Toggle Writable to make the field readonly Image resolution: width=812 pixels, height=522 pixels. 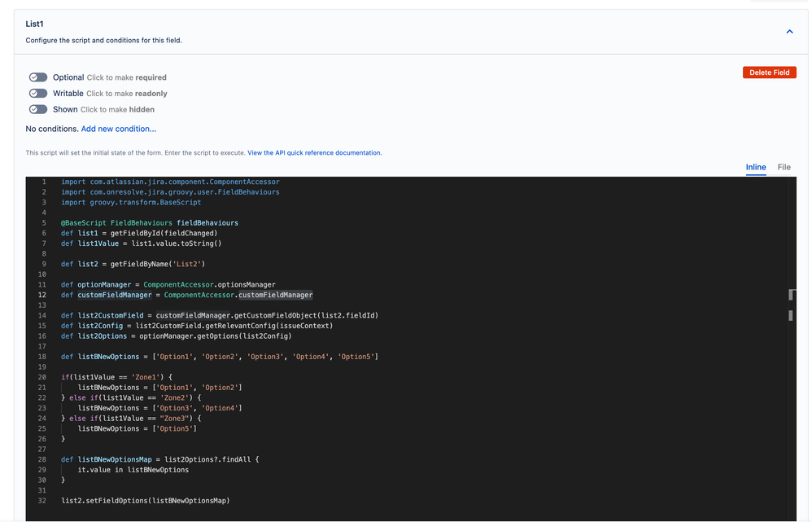(x=38, y=93)
